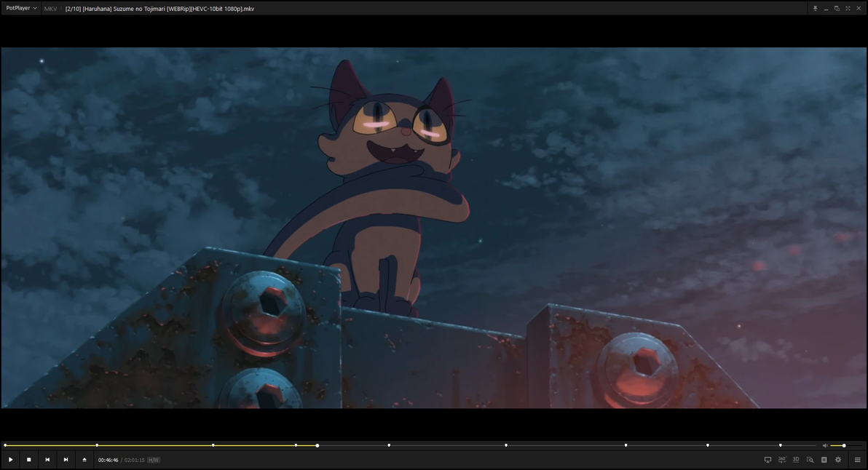Open the screen casting icon
The width and height of the screenshot is (868, 470).
(x=768, y=460)
